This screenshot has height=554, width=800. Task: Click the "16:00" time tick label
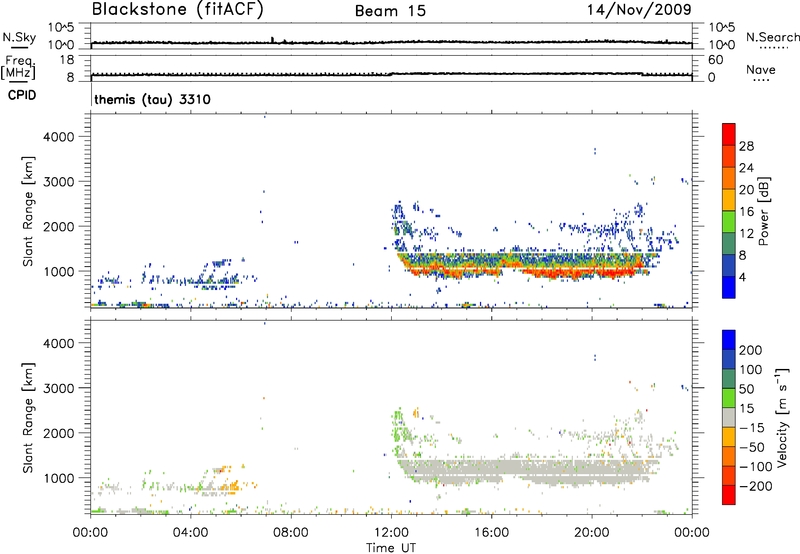click(491, 533)
